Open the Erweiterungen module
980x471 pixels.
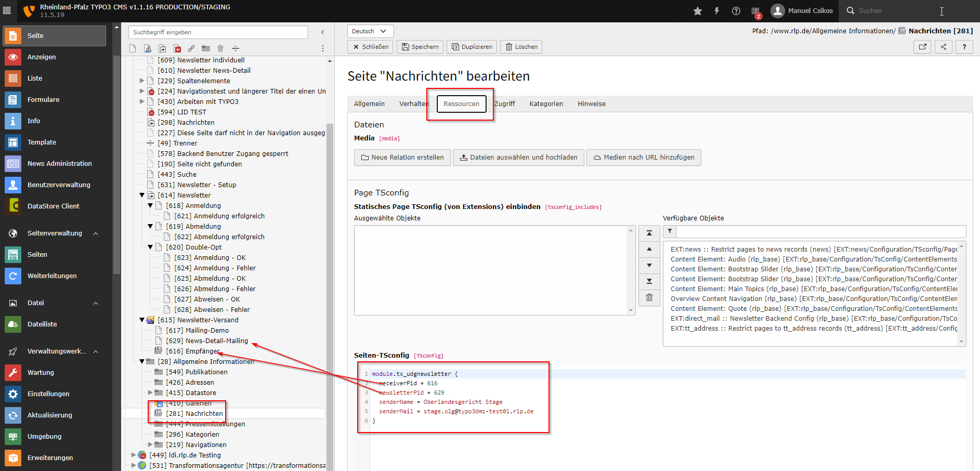[x=55, y=458]
